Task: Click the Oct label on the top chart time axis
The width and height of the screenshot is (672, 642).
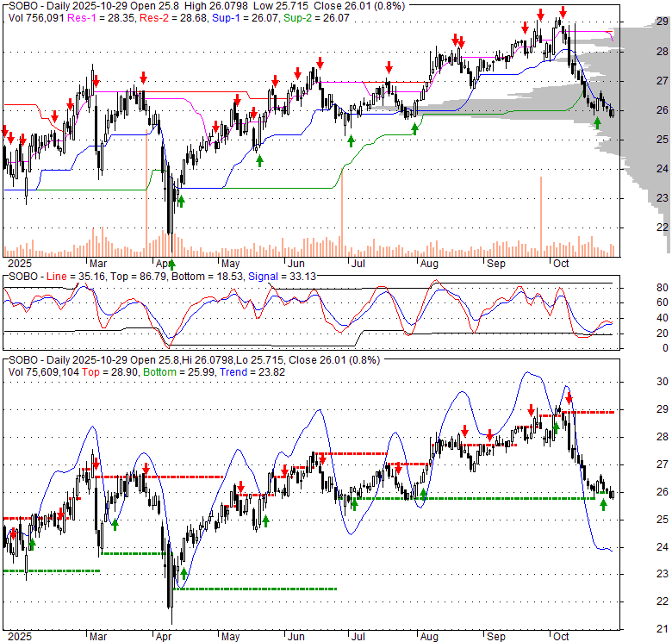Action: [561, 264]
